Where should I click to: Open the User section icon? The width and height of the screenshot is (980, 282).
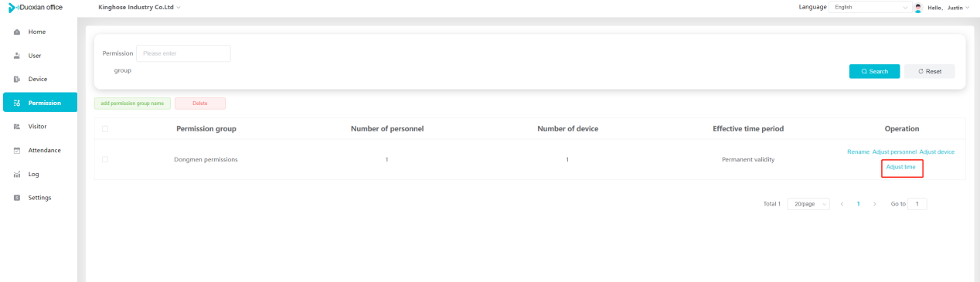click(17, 56)
